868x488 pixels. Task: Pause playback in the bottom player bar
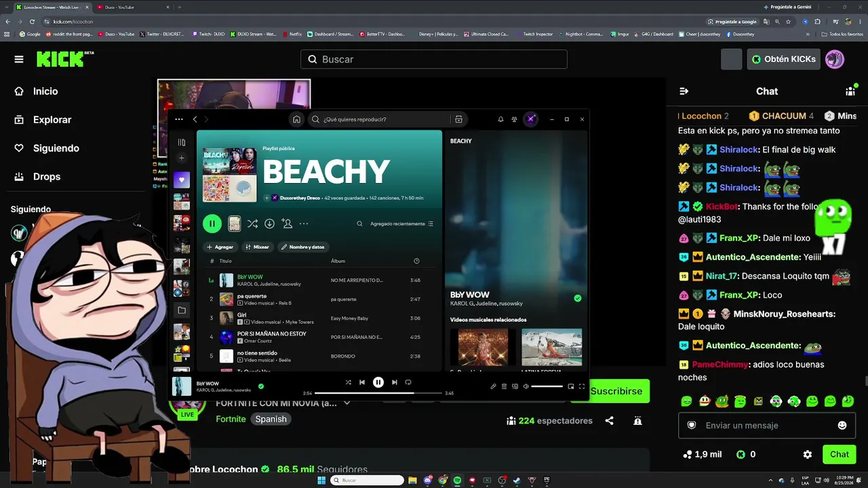pyautogui.click(x=378, y=382)
